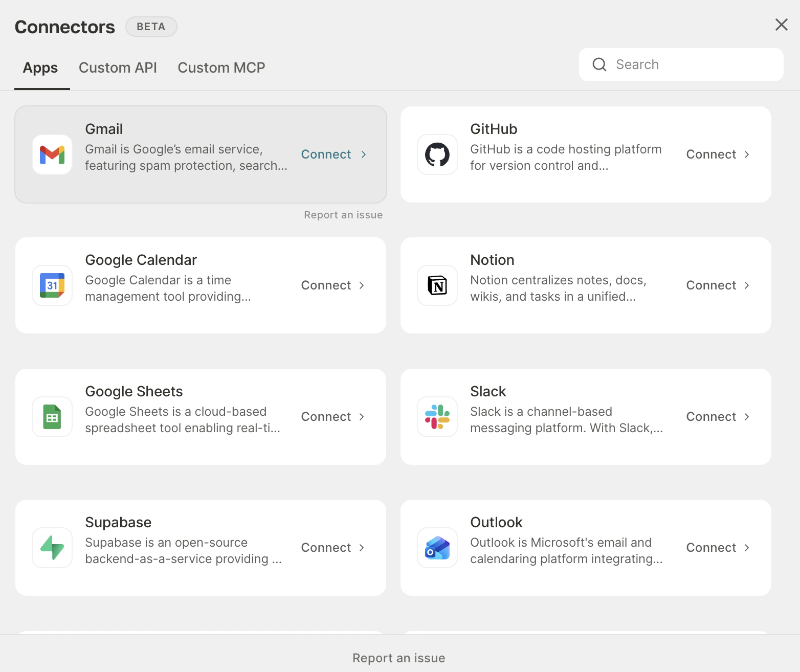800x672 pixels.
Task: Click the Notion description text
Action: click(x=558, y=288)
